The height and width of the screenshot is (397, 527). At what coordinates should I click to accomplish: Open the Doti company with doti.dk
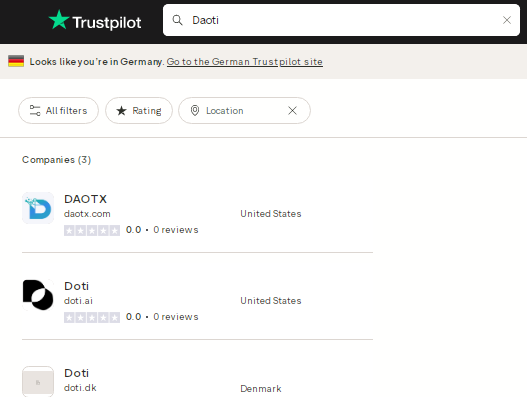[x=76, y=373]
